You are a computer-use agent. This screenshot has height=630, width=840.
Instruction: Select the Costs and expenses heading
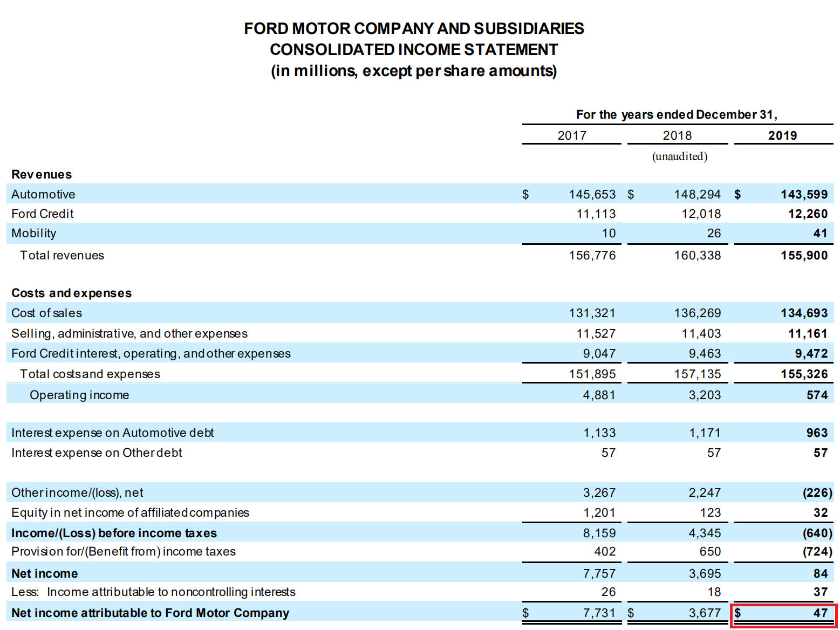point(71,293)
